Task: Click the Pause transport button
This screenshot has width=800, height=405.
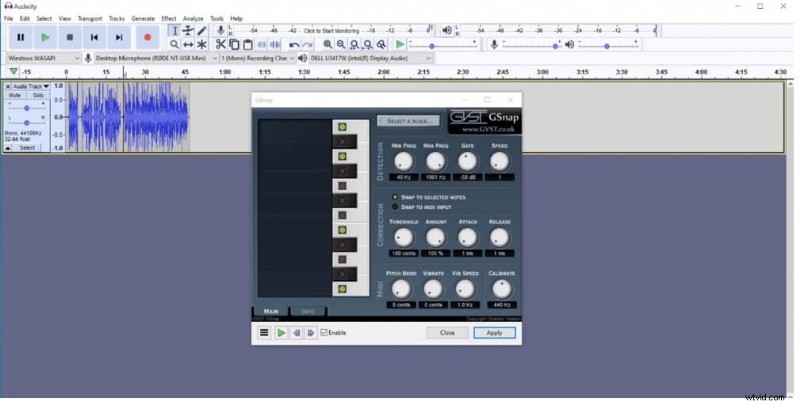Action: pyautogui.click(x=21, y=37)
